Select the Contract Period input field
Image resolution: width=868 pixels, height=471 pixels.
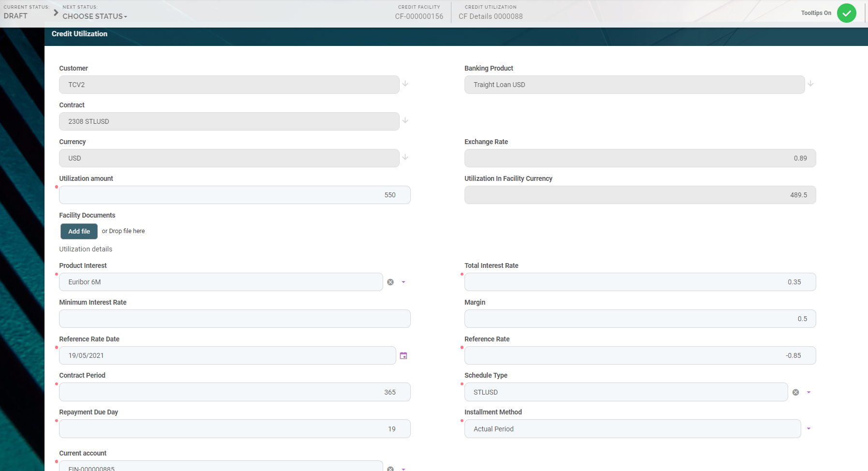pos(235,393)
